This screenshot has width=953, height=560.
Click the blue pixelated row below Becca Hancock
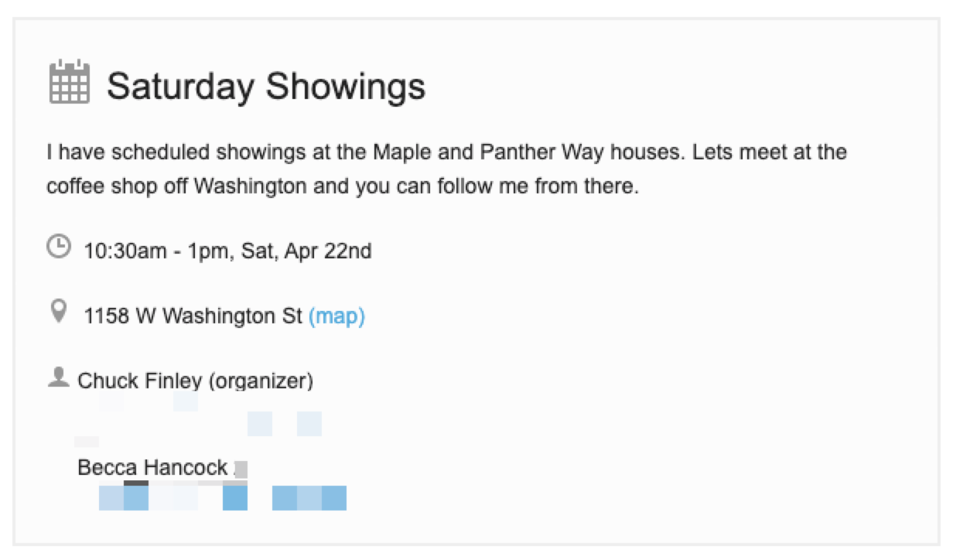coord(223,497)
